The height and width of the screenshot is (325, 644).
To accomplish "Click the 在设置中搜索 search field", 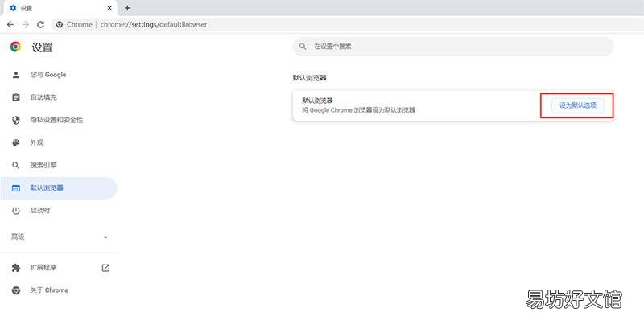I will click(453, 47).
